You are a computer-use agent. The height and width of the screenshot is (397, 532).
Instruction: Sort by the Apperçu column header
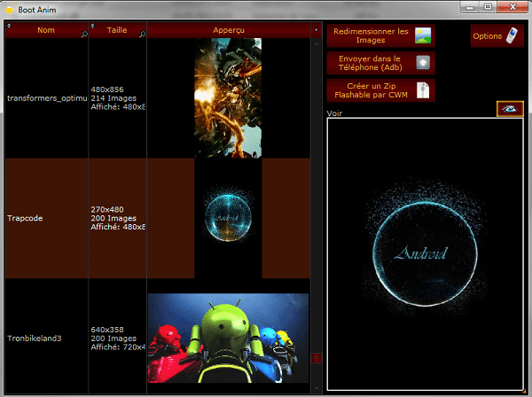[229, 30]
